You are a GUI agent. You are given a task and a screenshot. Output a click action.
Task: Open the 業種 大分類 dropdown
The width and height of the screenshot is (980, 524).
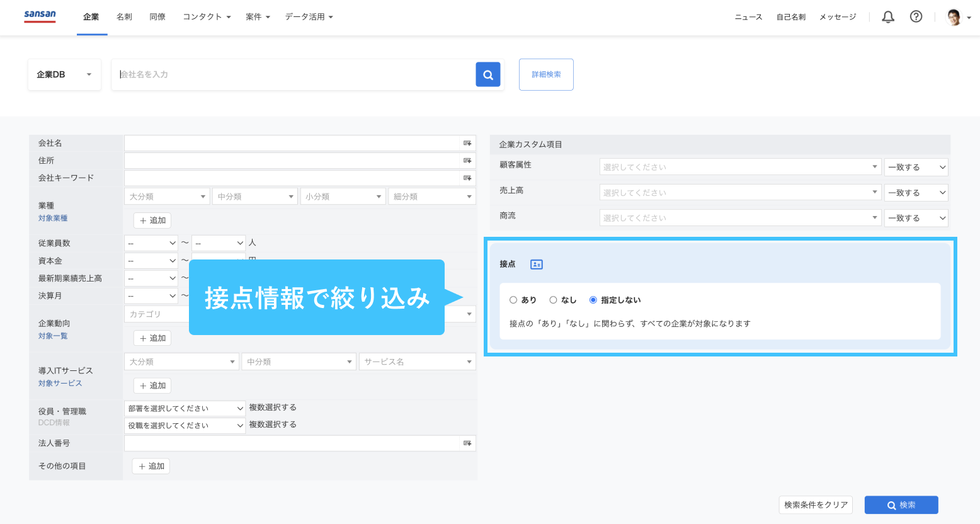tap(167, 196)
